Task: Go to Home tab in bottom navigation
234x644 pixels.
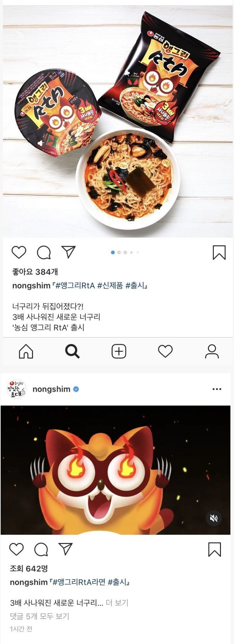Action: pos(26,351)
